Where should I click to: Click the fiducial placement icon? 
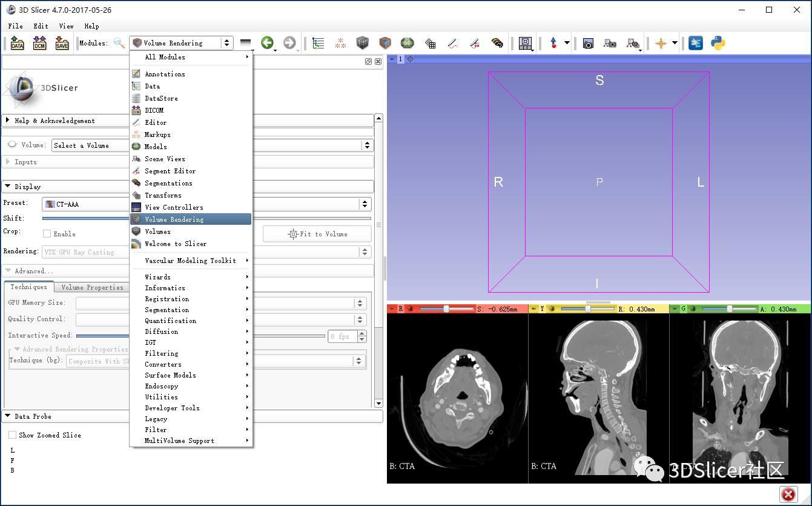(x=553, y=43)
